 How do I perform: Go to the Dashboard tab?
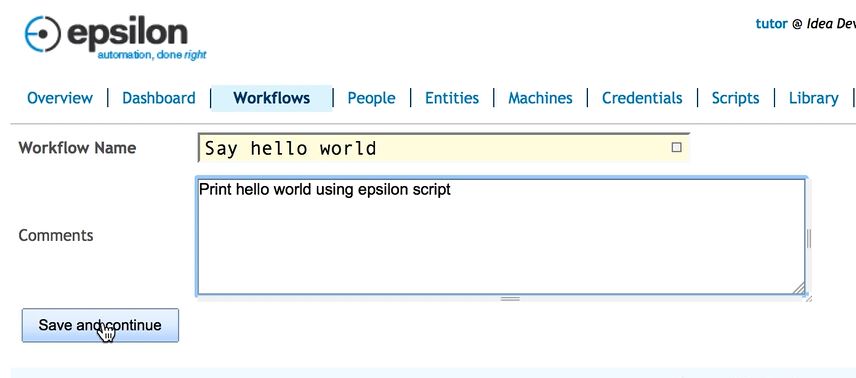[159, 98]
